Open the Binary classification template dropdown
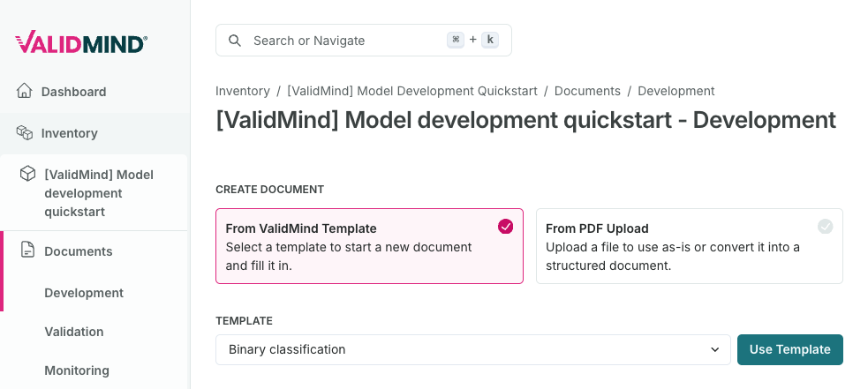 point(473,349)
